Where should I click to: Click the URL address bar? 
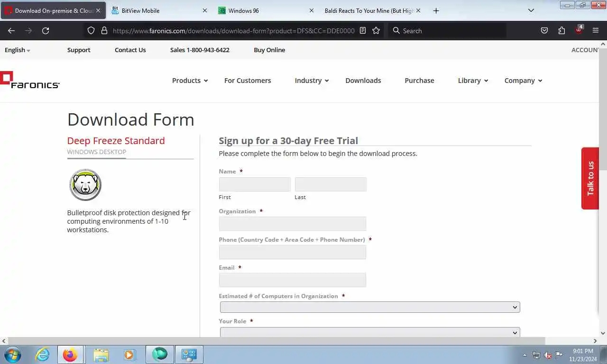point(234,30)
